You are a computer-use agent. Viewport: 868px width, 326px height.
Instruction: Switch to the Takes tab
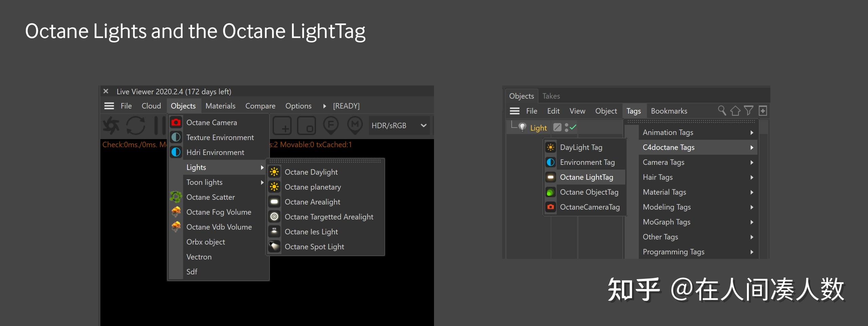pos(551,96)
